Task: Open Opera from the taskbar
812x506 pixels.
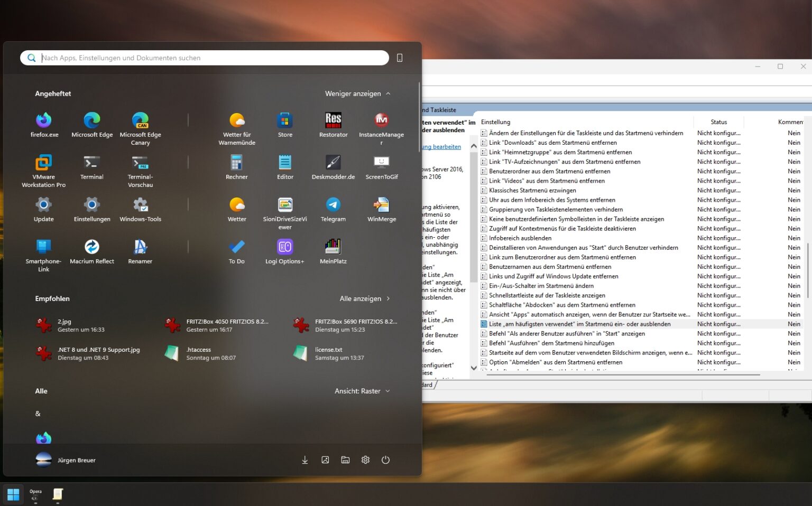Action: 35,494
